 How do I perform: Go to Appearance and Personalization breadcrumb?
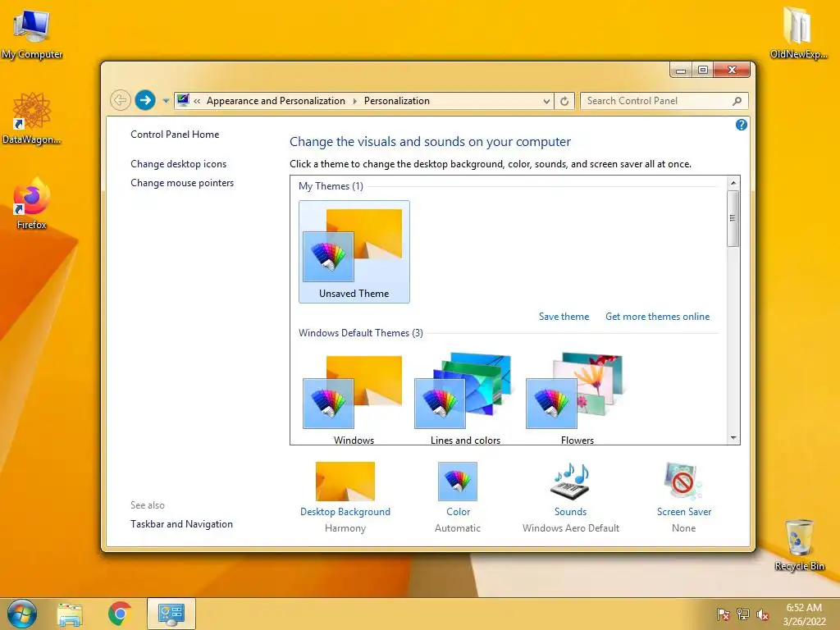coord(276,101)
